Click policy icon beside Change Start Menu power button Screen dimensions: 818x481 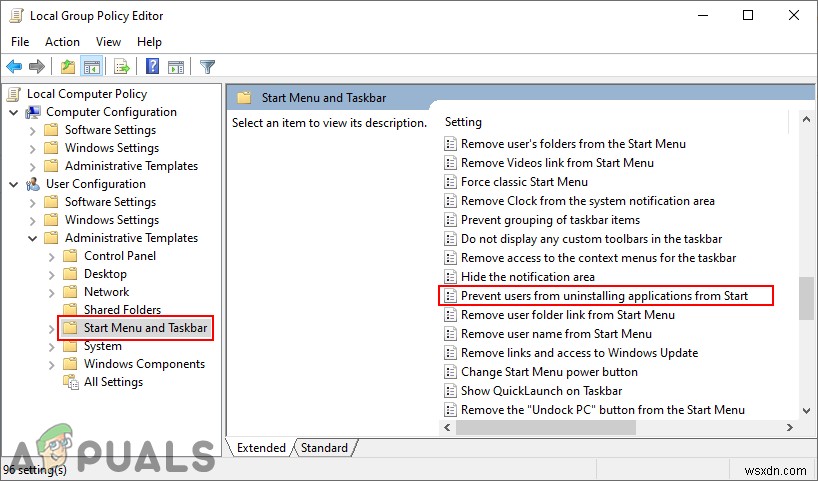click(x=450, y=372)
